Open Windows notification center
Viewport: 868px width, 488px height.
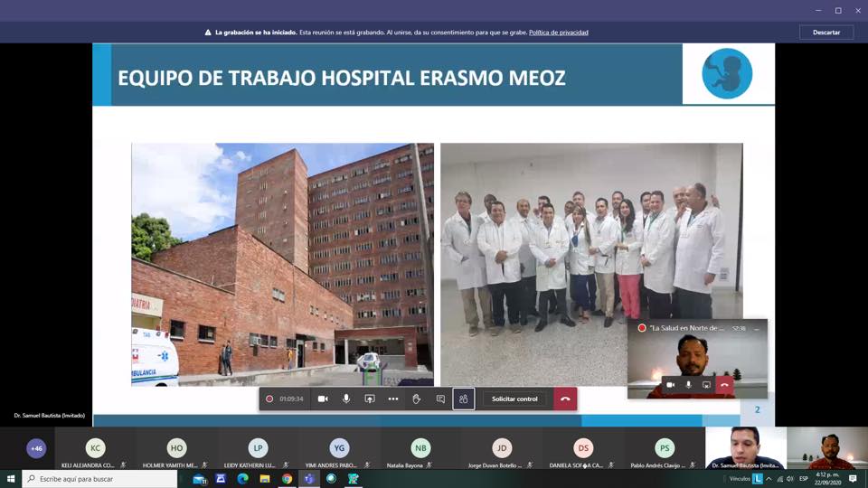pyautogui.click(x=853, y=479)
